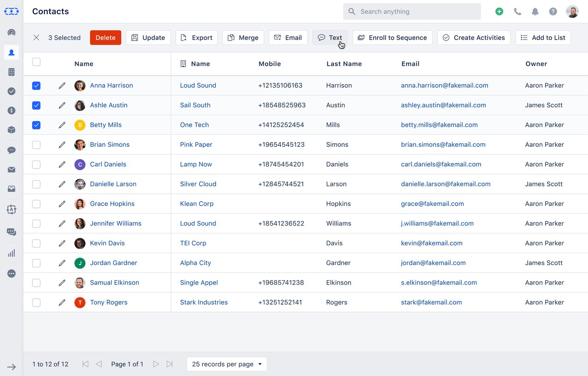Open the Jennifer Williams contact link
This screenshot has height=376, width=588.
[116, 224]
